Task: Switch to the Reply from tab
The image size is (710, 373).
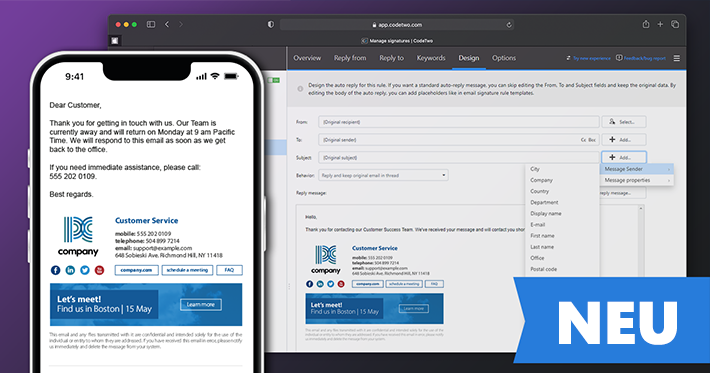Action: tap(350, 58)
